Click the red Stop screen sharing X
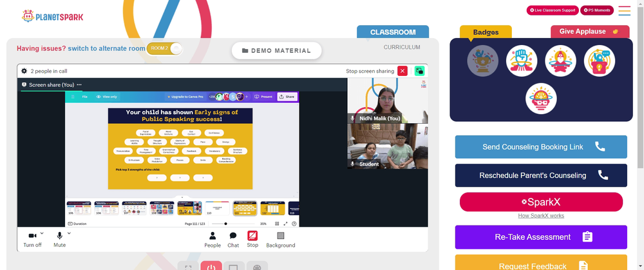The width and height of the screenshot is (644, 270). (402, 71)
